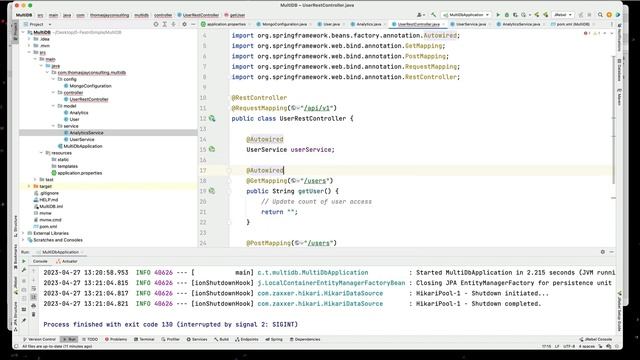
Task: Click the Build hammer icon in toolbar
Action: pyautogui.click(x=433, y=15)
